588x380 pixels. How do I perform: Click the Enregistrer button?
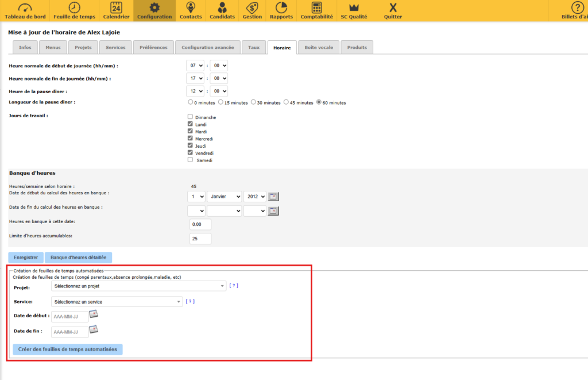25,258
